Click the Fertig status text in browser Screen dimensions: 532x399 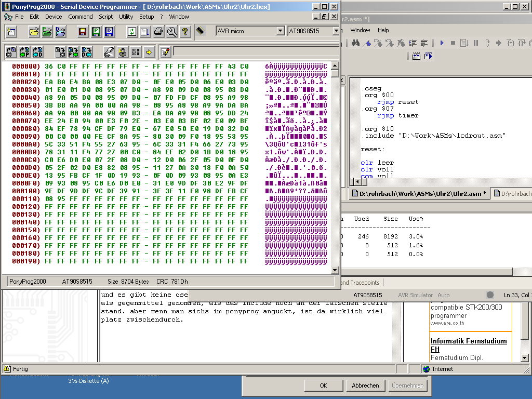tap(20, 369)
